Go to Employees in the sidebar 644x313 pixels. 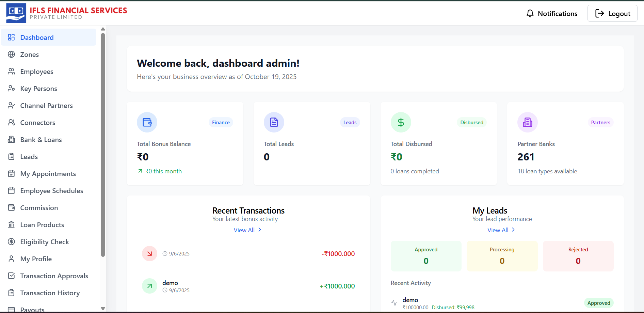36,72
